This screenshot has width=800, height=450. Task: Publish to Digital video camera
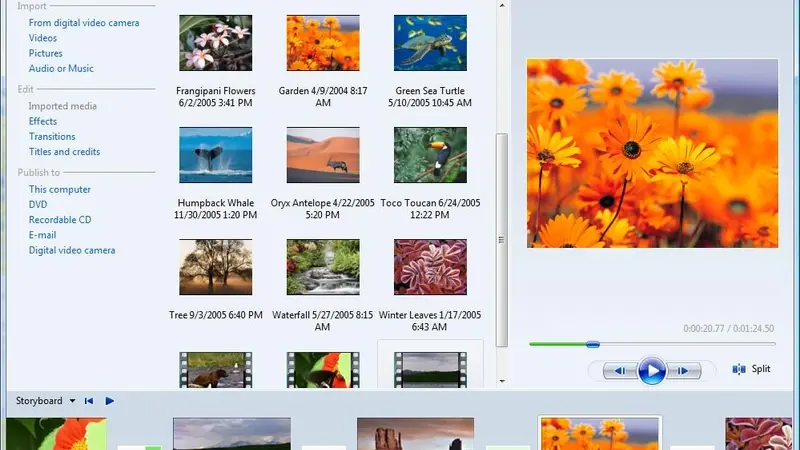tap(72, 251)
